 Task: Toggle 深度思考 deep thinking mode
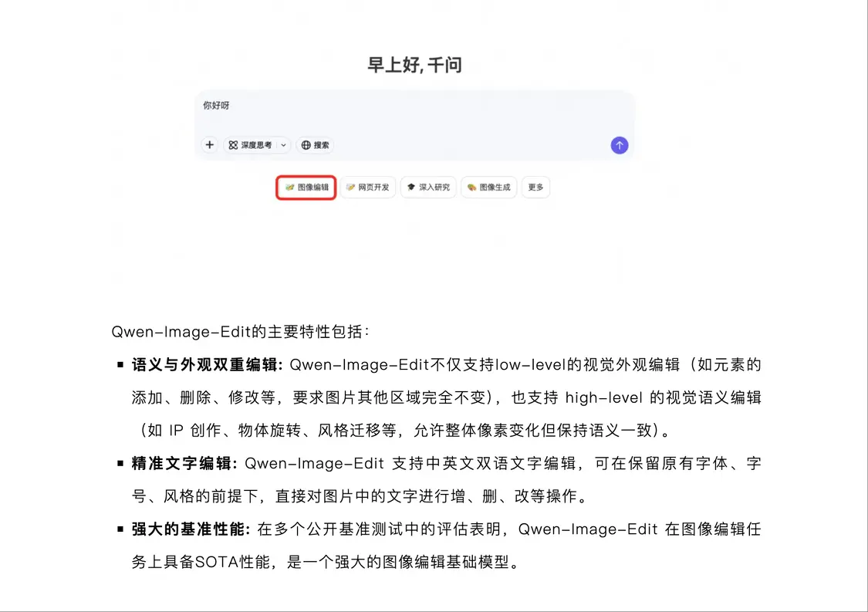(251, 145)
